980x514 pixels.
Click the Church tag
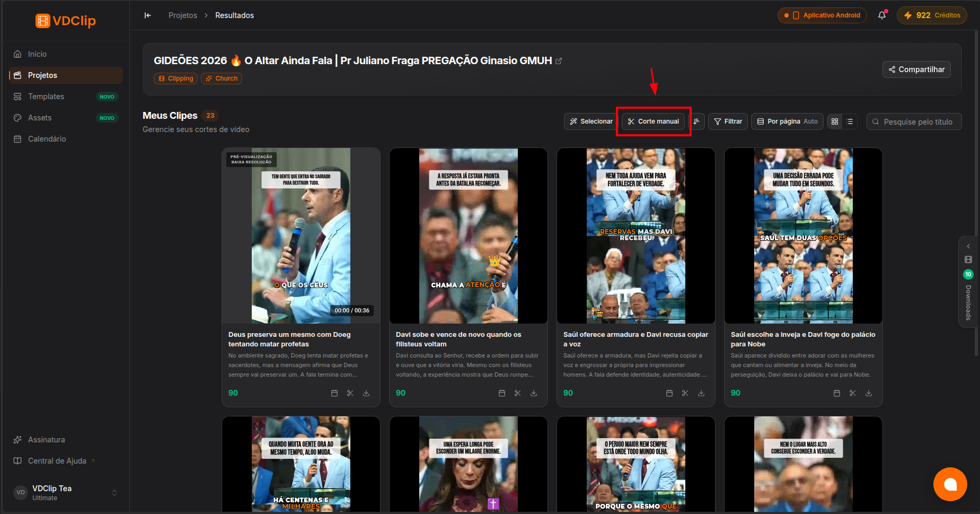click(x=222, y=79)
